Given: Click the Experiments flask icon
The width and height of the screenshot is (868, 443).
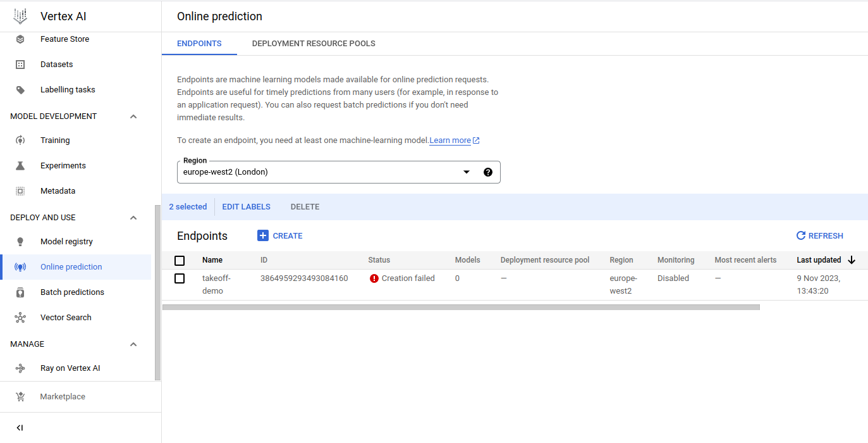Looking at the screenshot, I should coord(20,166).
